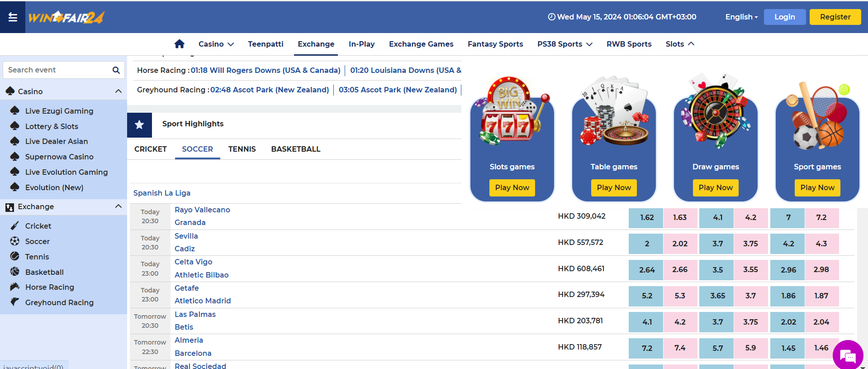Open Almeria vs Barcelona match
868x369 pixels.
tap(193, 347)
